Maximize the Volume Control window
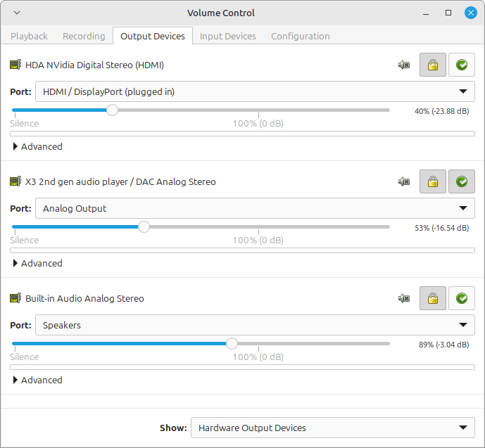Screen dimensions: 485x448 (448, 13)
